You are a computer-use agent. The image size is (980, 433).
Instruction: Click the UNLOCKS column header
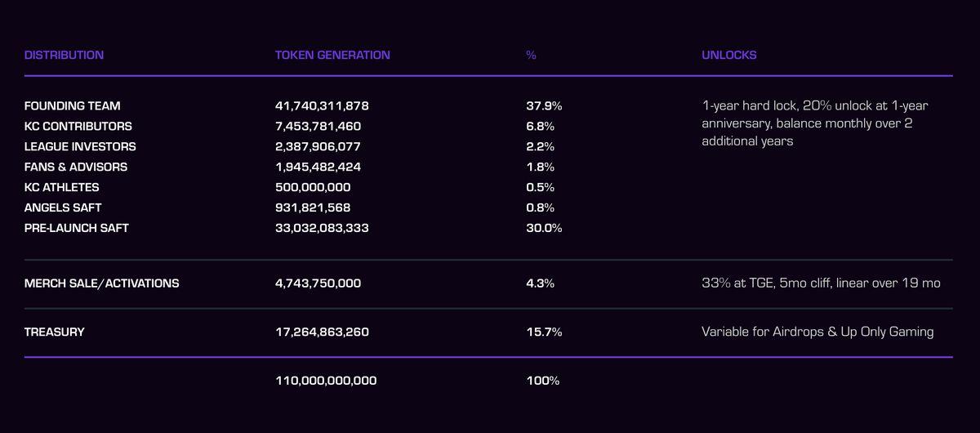tap(728, 56)
